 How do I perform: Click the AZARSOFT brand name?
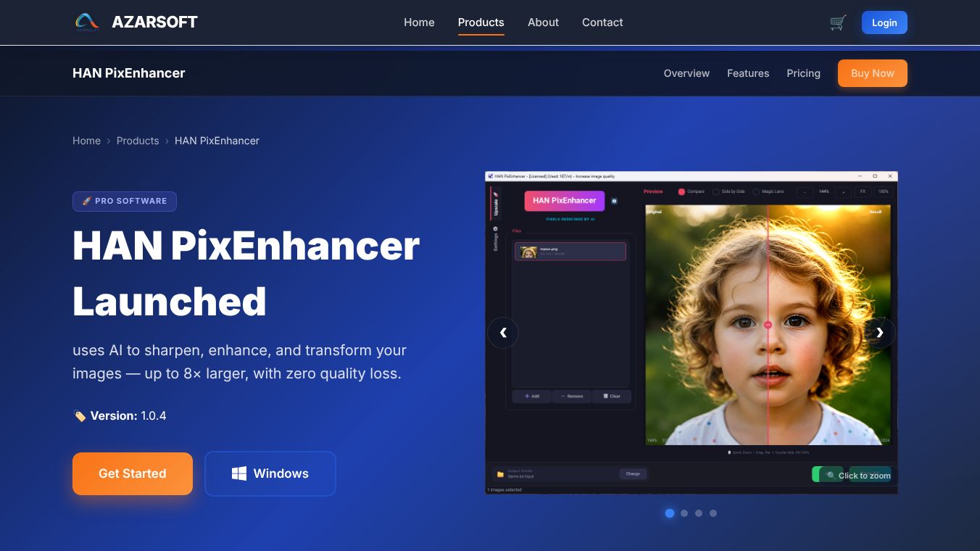click(x=154, y=22)
